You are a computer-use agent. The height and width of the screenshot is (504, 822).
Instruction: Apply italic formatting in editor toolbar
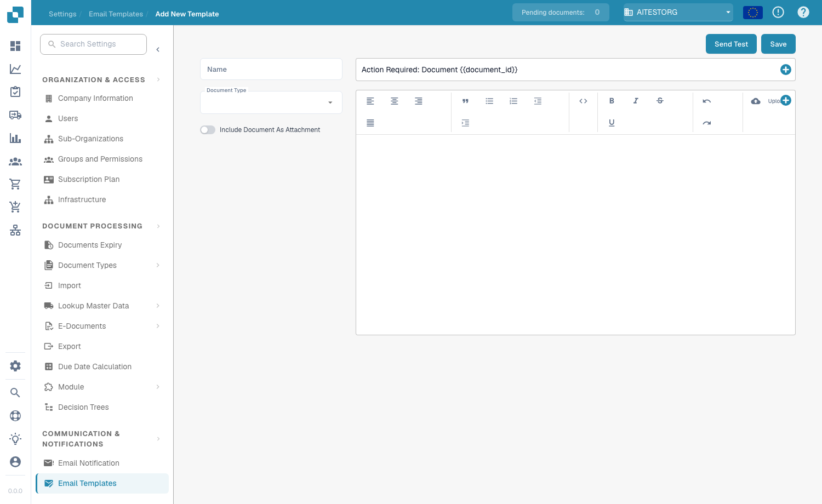click(636, 101)
